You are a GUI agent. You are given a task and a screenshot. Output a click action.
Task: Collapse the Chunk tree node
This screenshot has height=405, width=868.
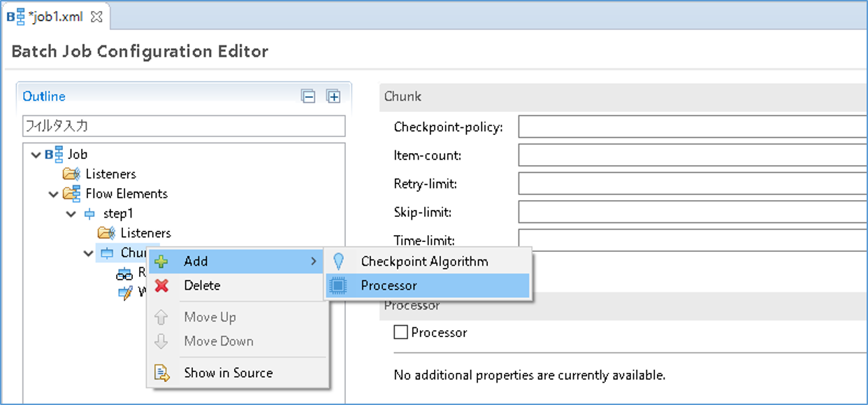(88, 253)
